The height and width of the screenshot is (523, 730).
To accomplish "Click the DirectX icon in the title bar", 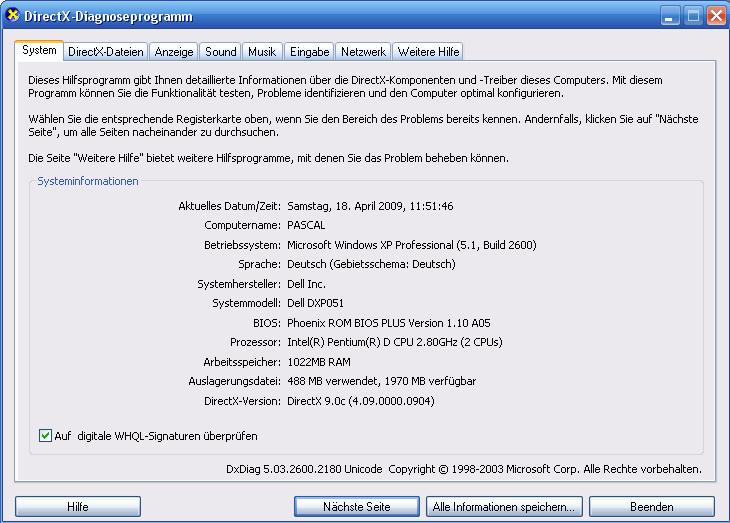I will [x=13, y=15].
